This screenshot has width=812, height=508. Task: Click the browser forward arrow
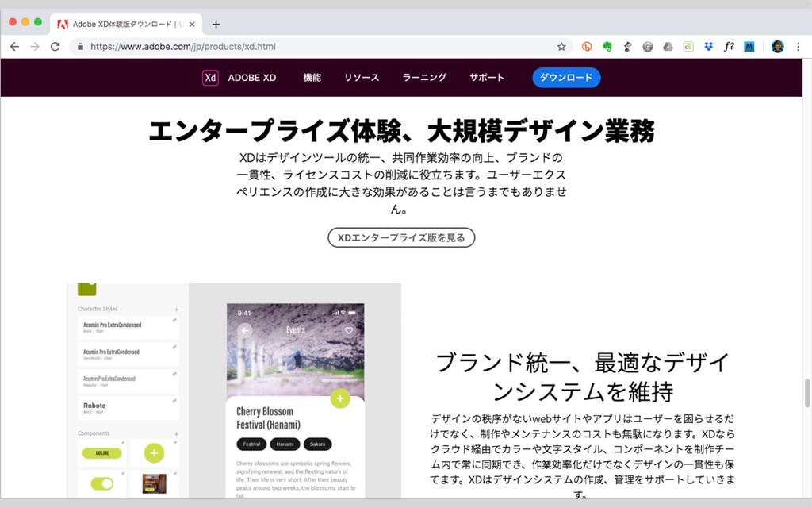pos(35,47)
